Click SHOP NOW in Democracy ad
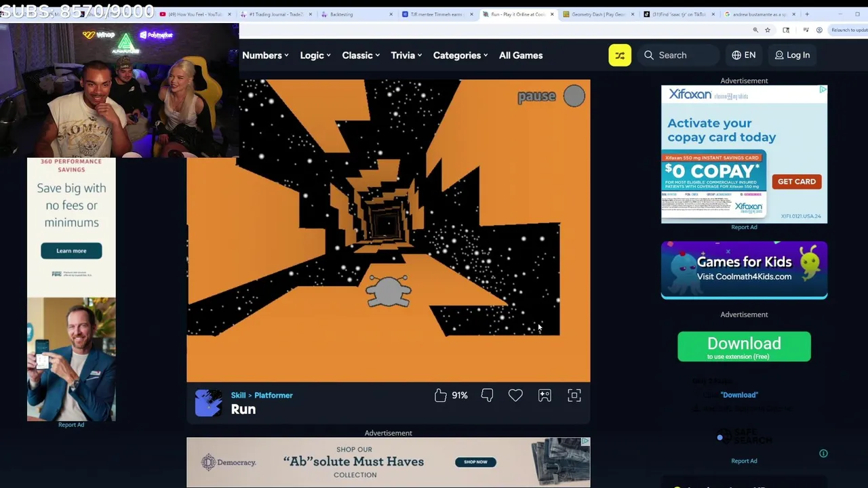Viewport: 868px width, 488px height. [x=475, y=462]
